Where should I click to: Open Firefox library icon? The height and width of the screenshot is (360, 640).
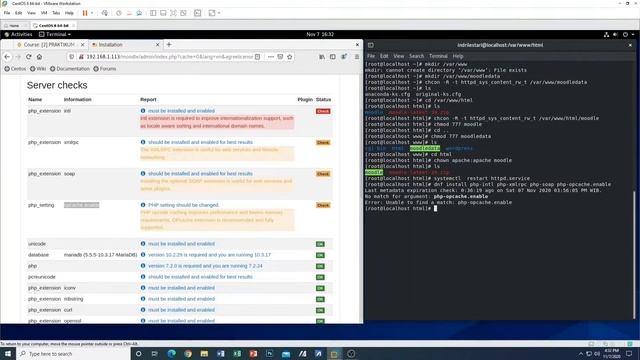coord(322,57)
